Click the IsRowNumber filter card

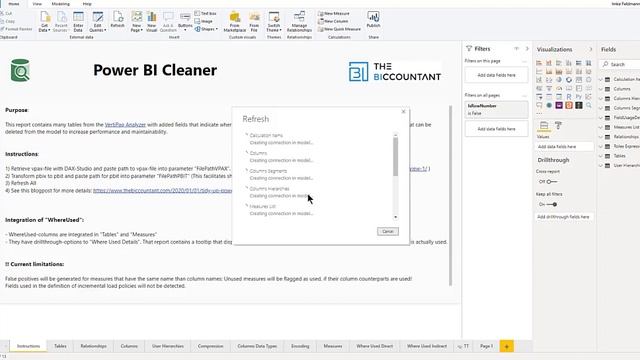pyautogui.click(x=496, y=109)
